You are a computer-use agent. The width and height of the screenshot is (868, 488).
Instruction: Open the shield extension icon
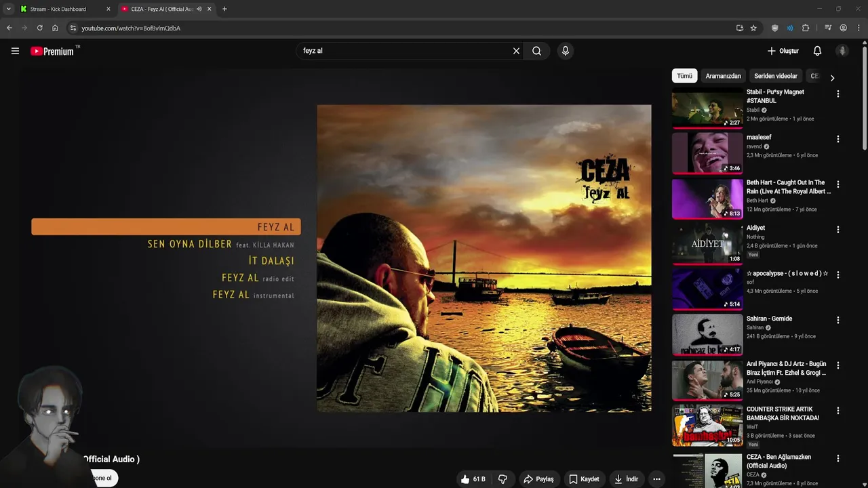[x=775, y=28]
